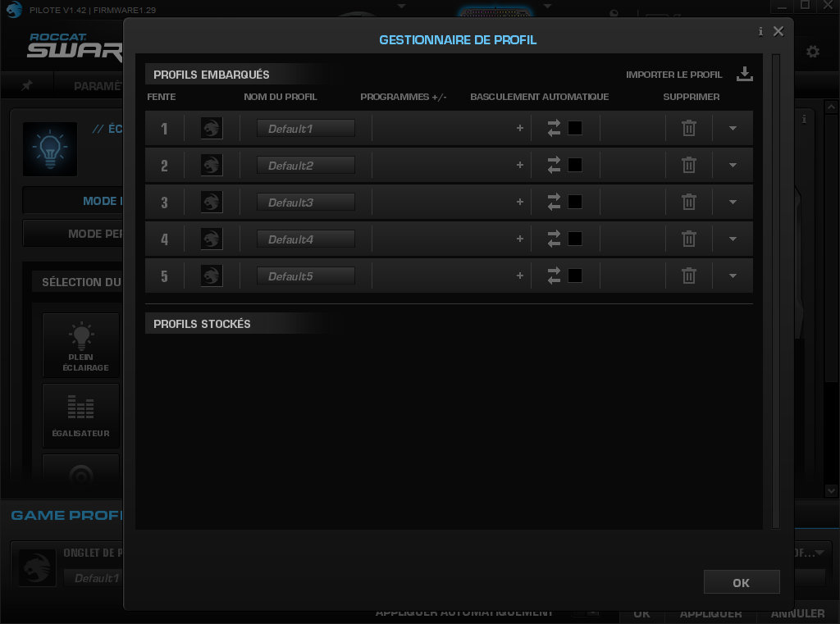The height and width of the screenshot is (624, 840).
Task: Edit the Default2 profile name field
Action: pyautogui.click(x=306, y=166)
